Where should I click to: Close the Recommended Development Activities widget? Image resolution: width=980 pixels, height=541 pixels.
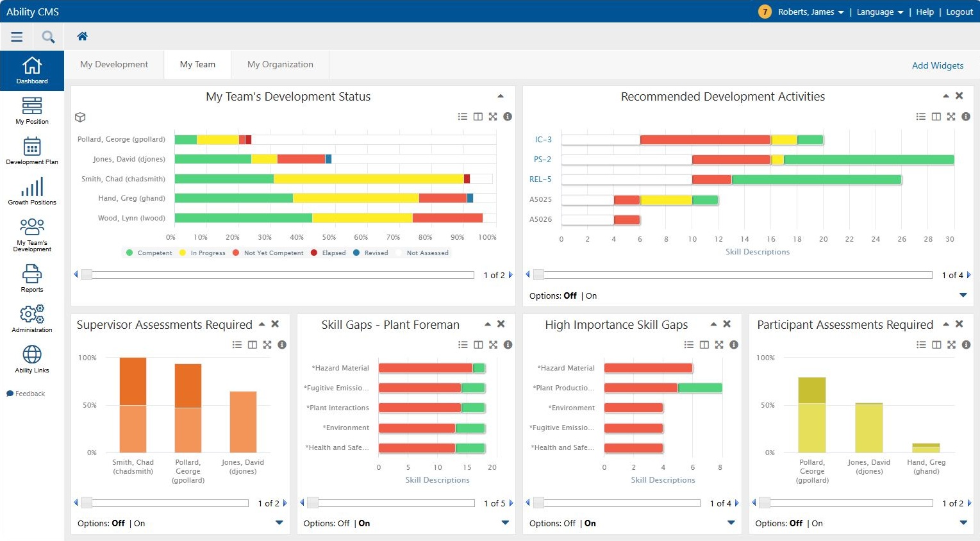pos(959,96)
